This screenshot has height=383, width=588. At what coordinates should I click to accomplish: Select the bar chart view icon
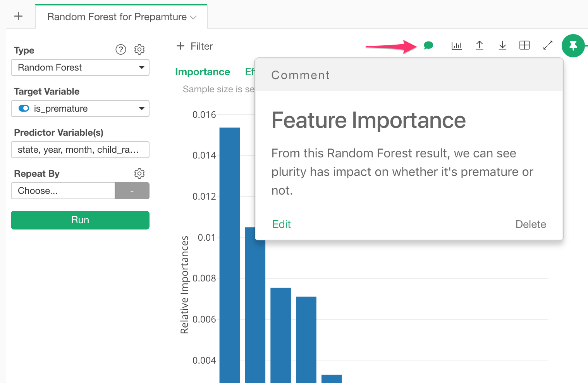pos(456,45)
